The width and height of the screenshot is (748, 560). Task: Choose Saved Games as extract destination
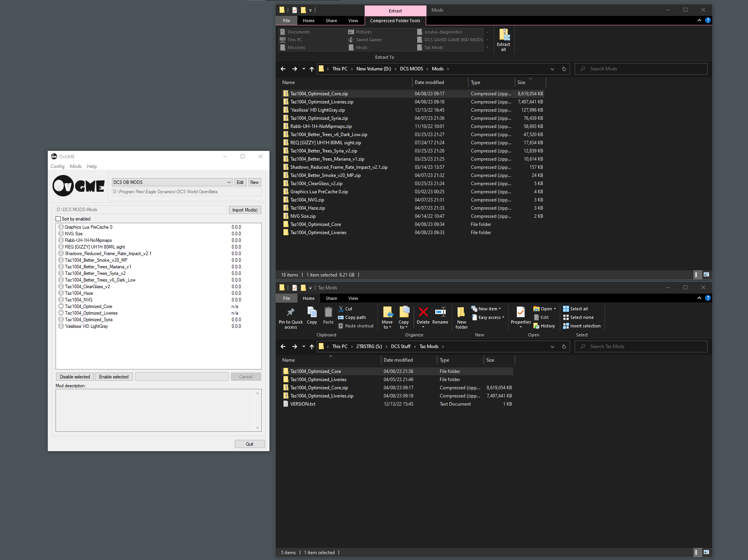point(365,40)
